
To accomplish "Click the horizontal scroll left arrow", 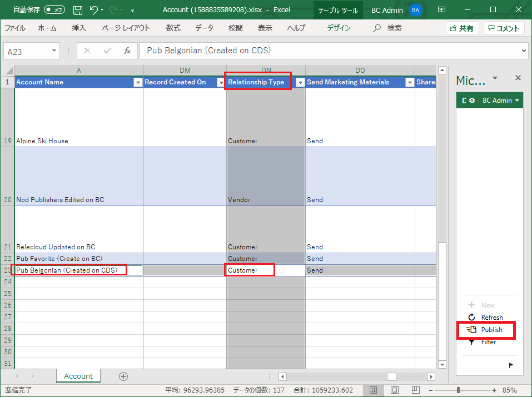I will [x=282, y=376].
